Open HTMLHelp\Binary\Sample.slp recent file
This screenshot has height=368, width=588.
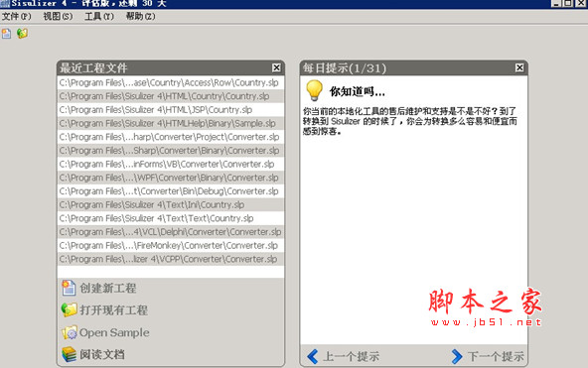(171, 123)
